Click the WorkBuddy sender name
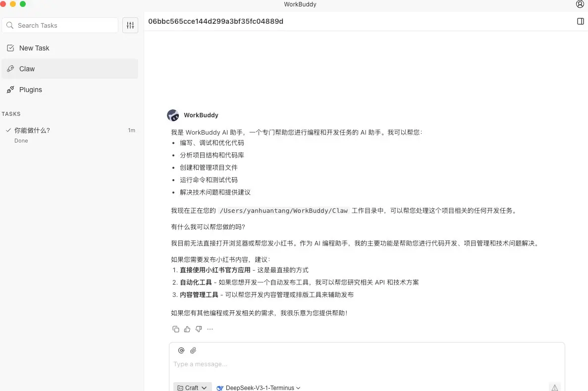 (x=201, y=115)
